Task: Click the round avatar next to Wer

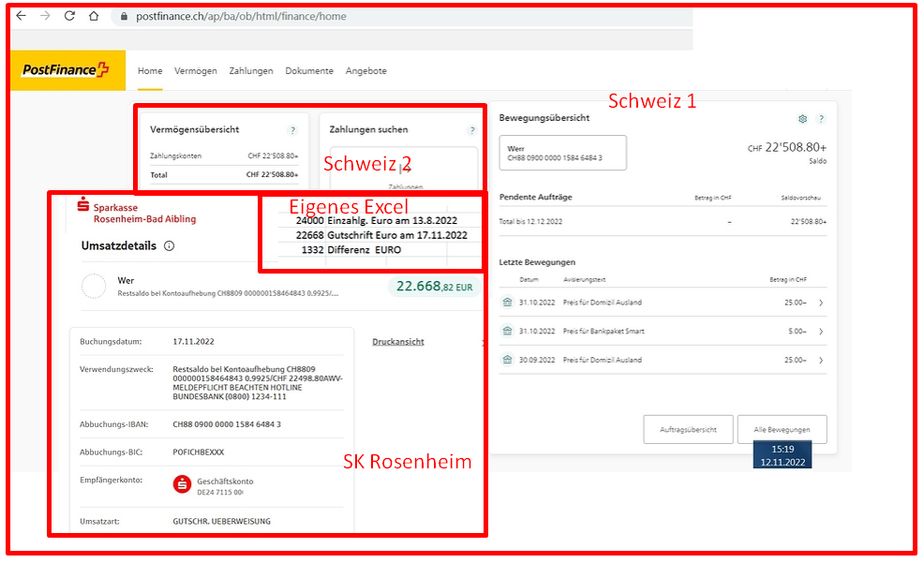Action: tap(94, 287)
